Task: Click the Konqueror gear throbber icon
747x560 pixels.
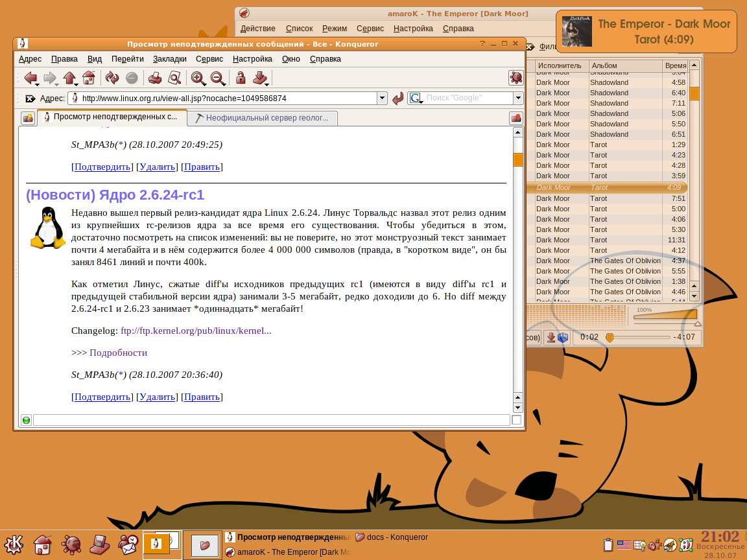Action: click(516, 78)
